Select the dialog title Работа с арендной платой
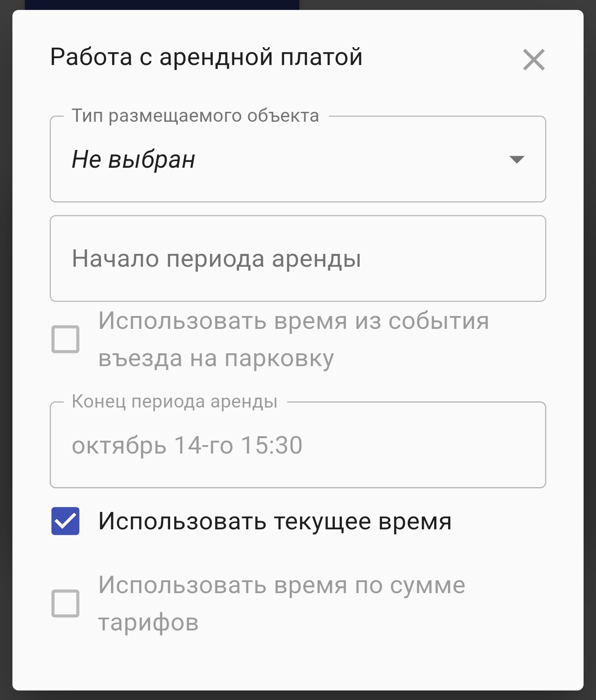The height and width of the screenshot is (700, 596). coord(206,58)
